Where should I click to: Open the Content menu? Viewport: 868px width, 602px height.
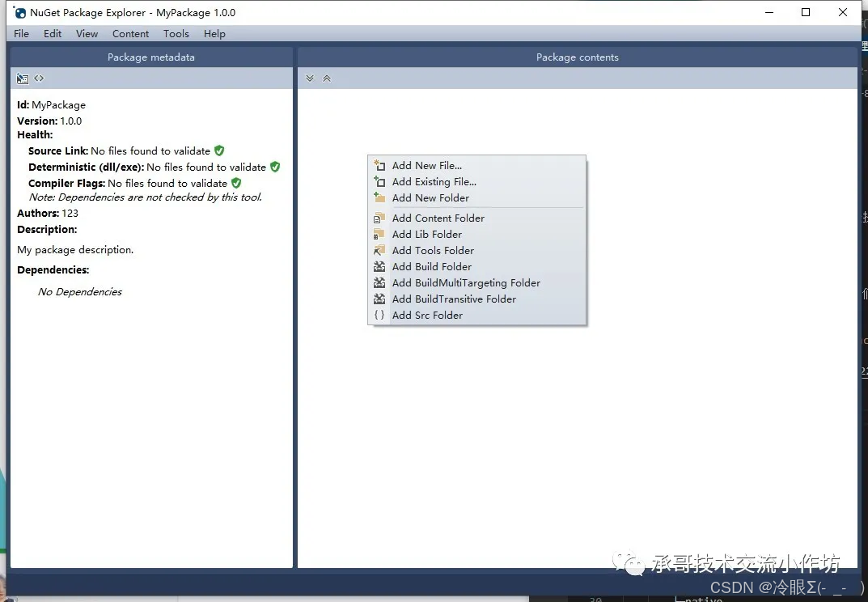click(130, 34)
